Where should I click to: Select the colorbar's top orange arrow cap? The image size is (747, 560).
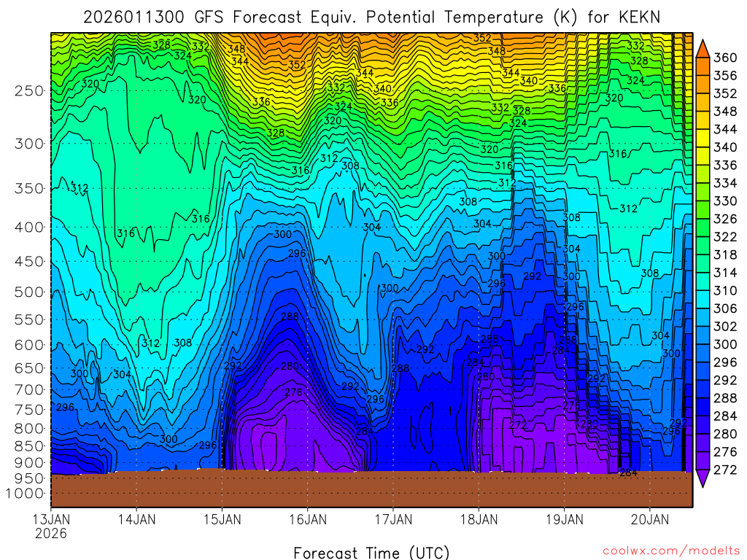[x=703, y=49]
